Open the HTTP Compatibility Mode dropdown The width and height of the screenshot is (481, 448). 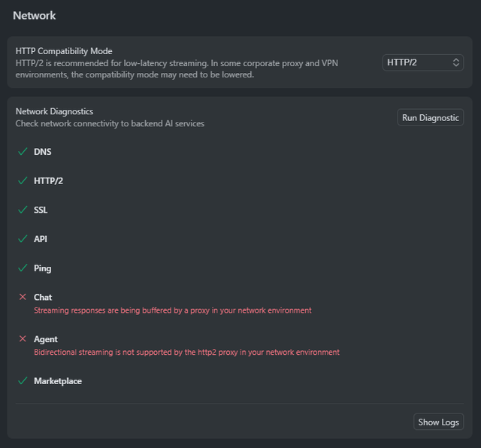[x=422, y=62]
